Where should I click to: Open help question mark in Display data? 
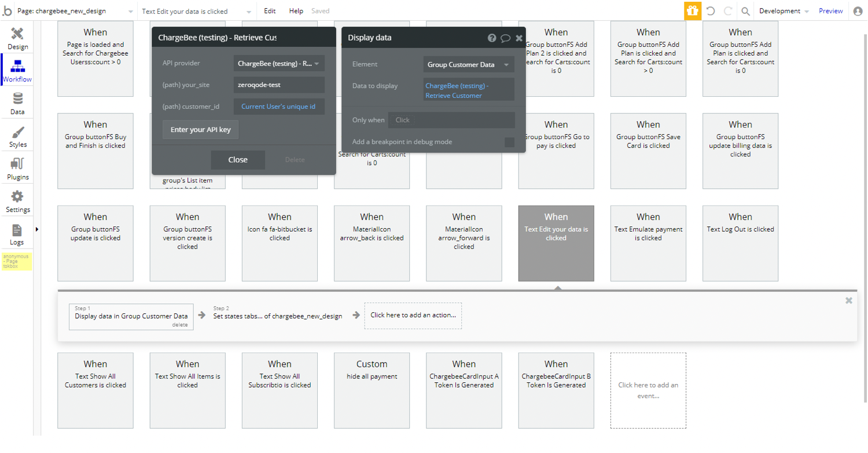tap(492, 38)
